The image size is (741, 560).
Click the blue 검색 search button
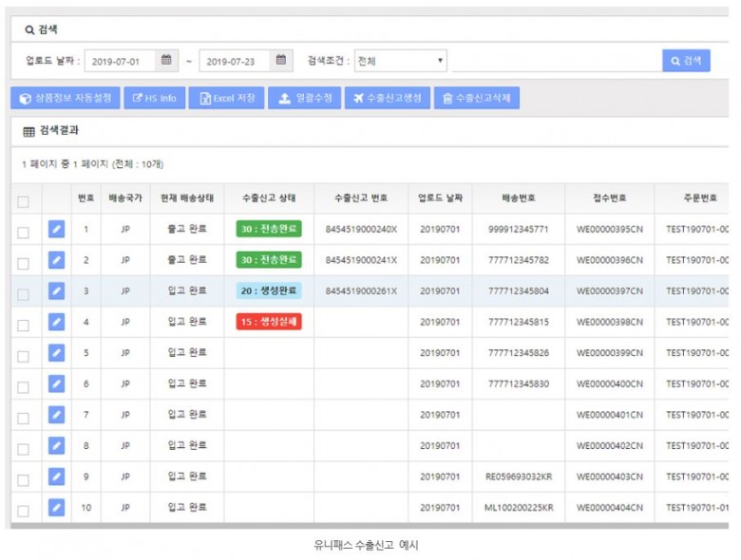(x=686, y=61)
